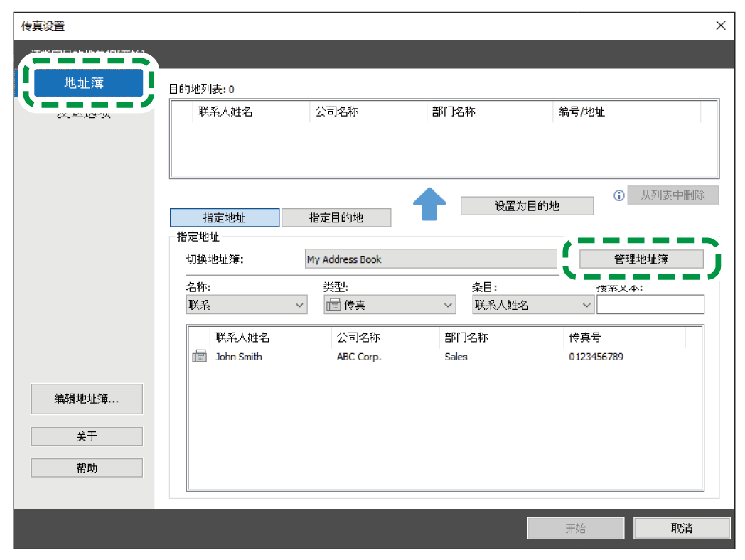The width and height of the screenshot is (745, 560).
Task: Click the blue up arrow icon
Action: (429, 204)
